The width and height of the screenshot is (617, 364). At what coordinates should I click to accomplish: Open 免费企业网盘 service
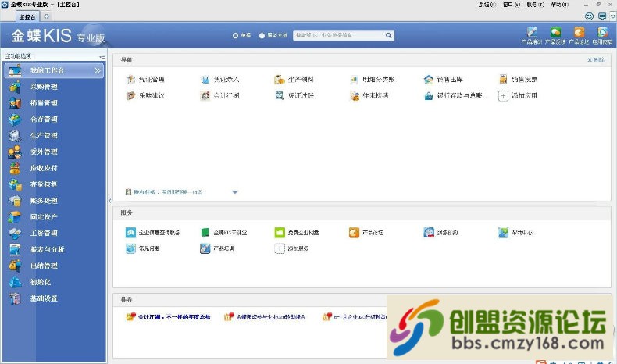[297, 233]
